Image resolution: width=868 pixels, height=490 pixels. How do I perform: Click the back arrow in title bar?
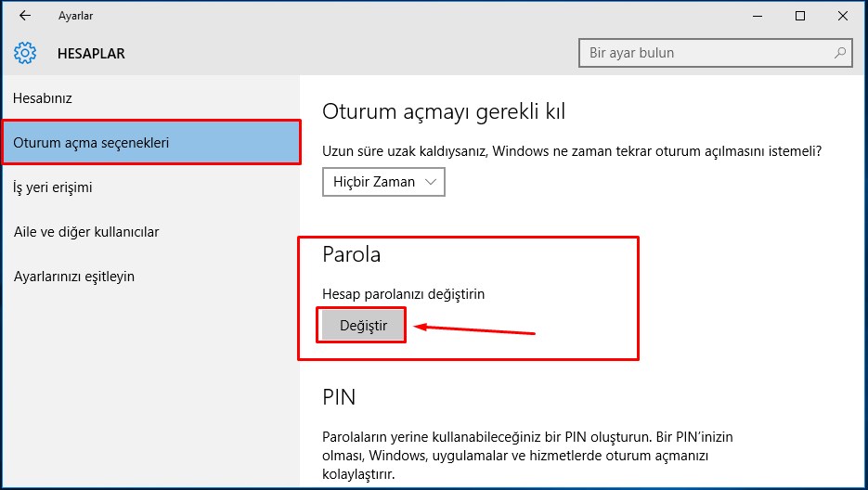pyautogui.click(x=25, y=16)
